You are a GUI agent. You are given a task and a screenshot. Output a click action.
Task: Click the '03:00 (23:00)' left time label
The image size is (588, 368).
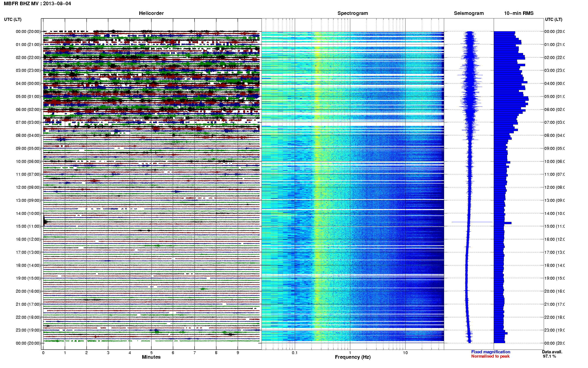(x=28, y=70)
